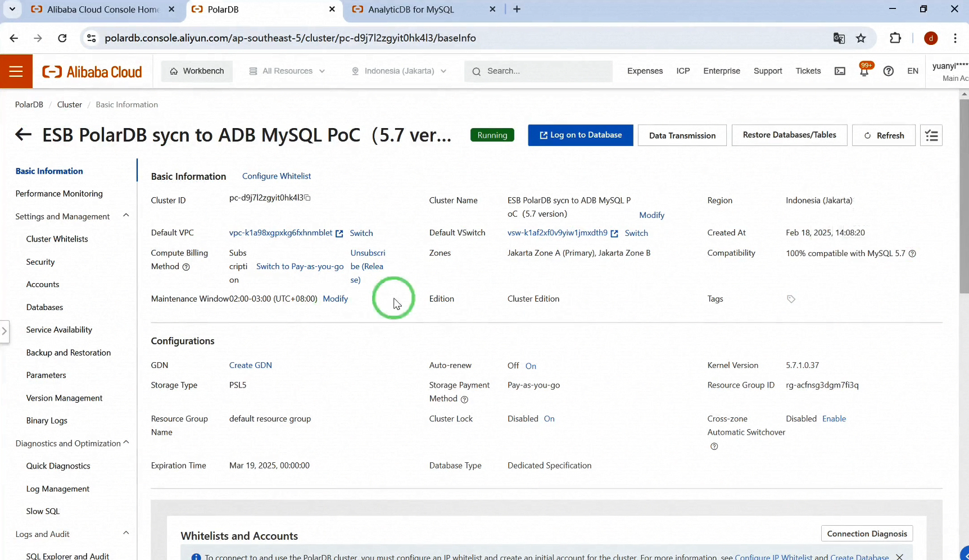Open the Cloud Shell terminal icon
This screenshot has width=969, height=560.
click(x=840, y=71)
